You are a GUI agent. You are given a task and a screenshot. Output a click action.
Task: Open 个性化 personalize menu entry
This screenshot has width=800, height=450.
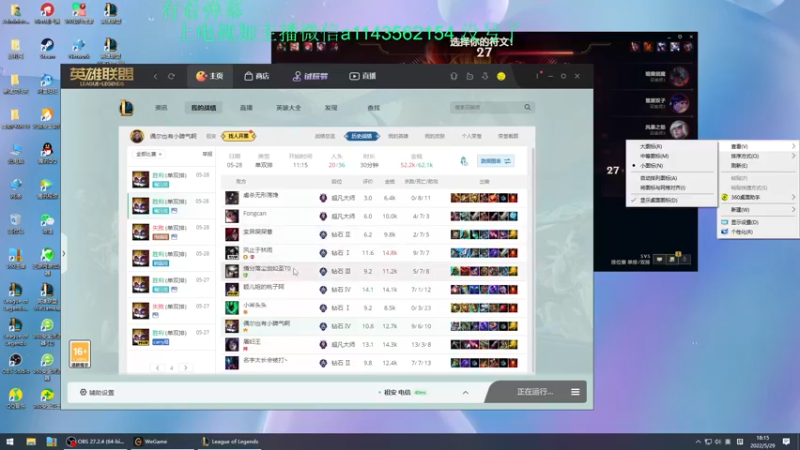pos(759,232)
